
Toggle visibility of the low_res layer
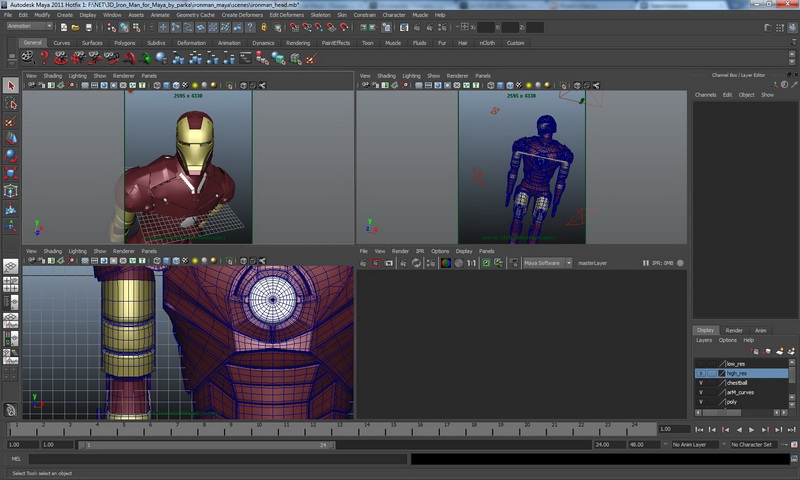(701, 363)
